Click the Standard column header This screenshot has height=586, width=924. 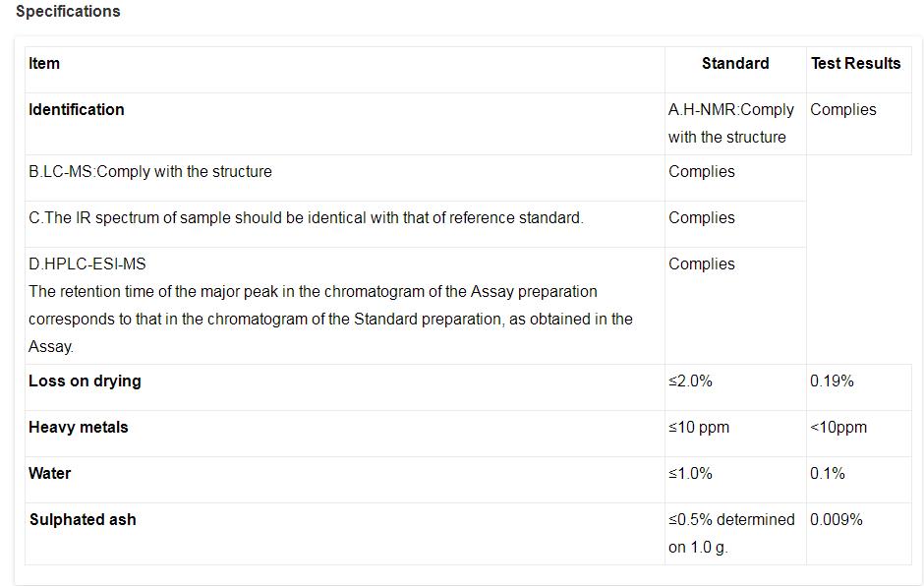coord(734,64)
